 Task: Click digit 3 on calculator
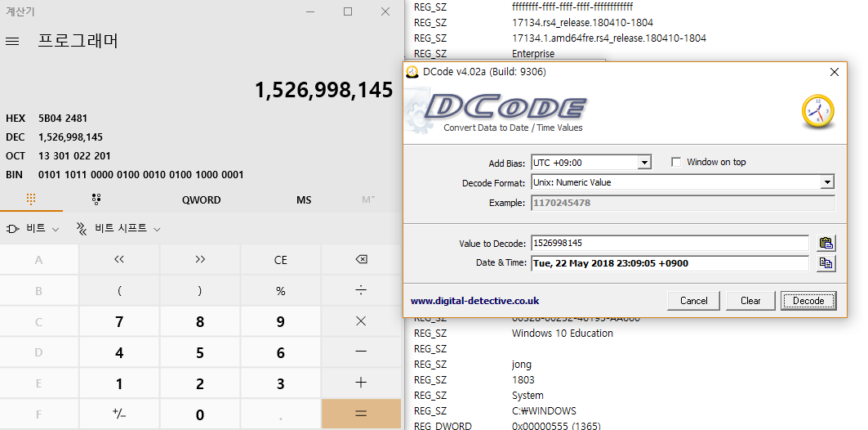click(281, 383)
